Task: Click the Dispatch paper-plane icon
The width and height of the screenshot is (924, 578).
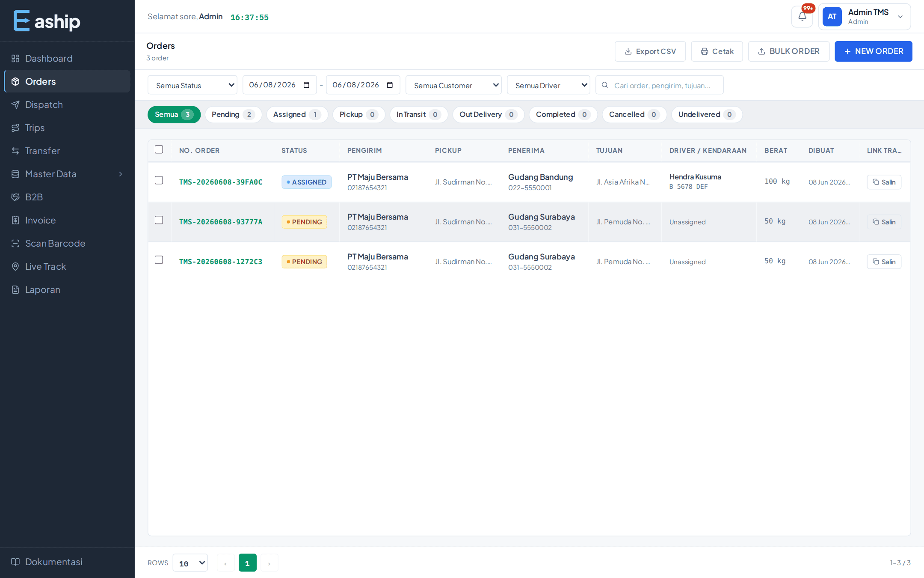Action: tap(15, 104)
